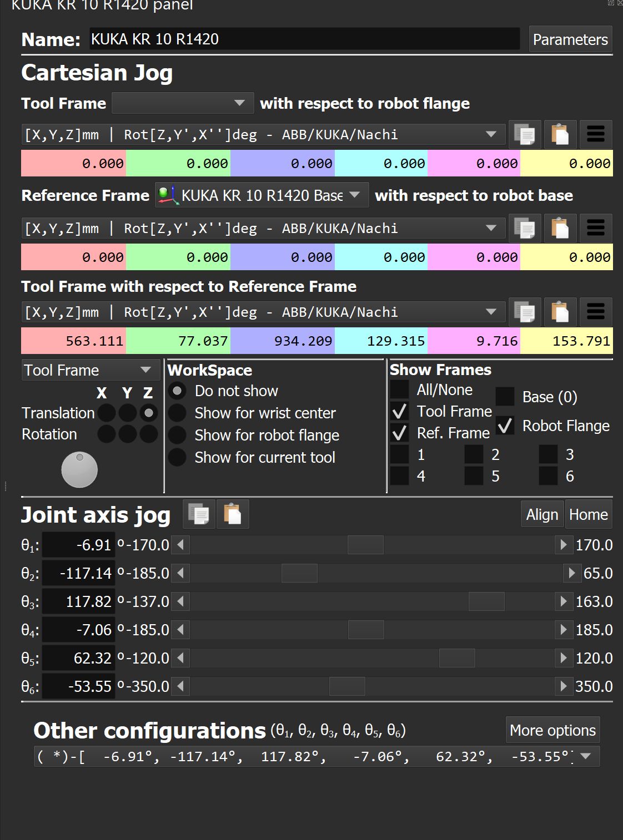Screen dimensions: 623x840
Task: Paste joint values in Joint axis jog
Action: point(233,514)
